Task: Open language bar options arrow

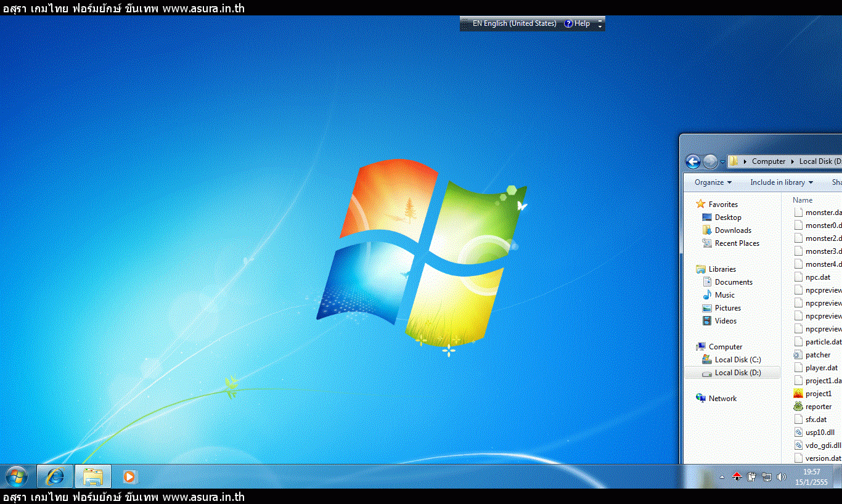Action: tap(600, 26)
